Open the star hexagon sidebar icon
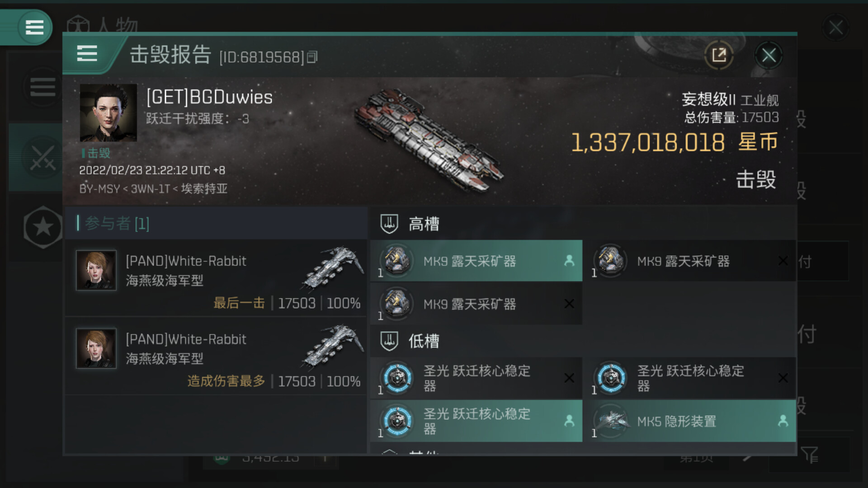The image size is (868, 488). tap(43, 227)
